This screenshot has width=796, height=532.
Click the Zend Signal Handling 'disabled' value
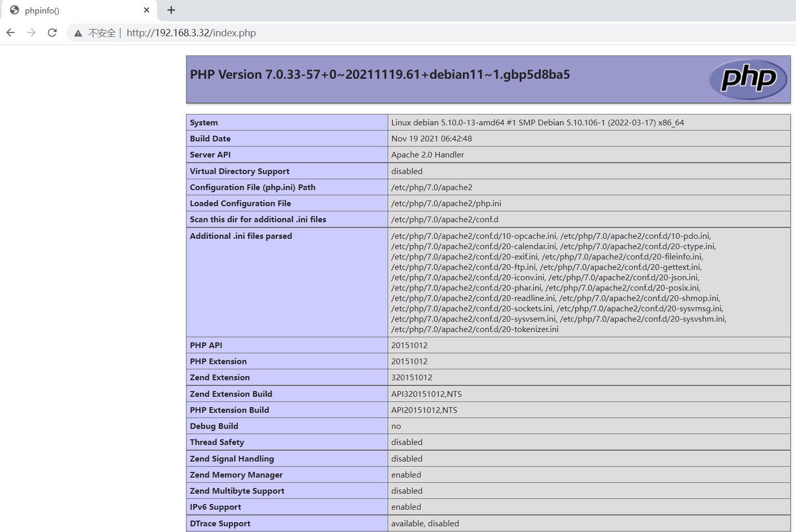coord(407,459)
